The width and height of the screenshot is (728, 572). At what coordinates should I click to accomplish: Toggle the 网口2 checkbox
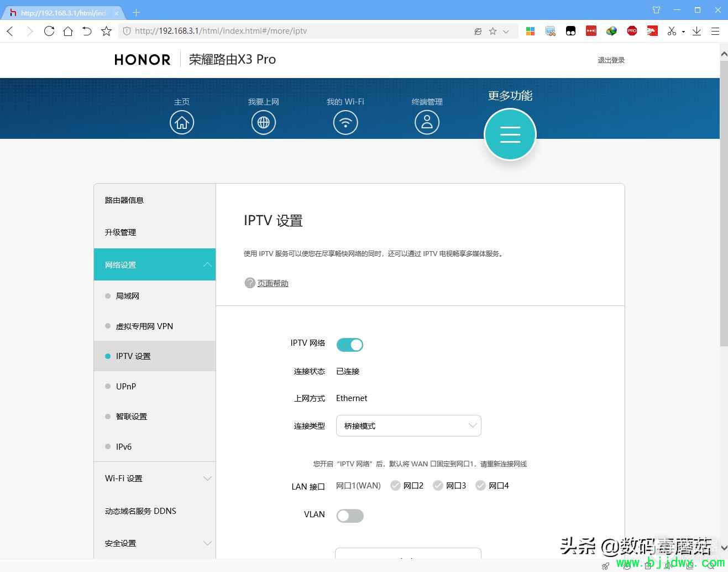[x=395, y=485]
